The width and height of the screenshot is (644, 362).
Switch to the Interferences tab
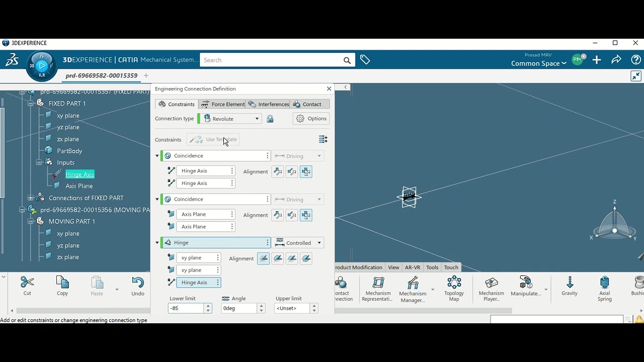(x=269, y=104)
